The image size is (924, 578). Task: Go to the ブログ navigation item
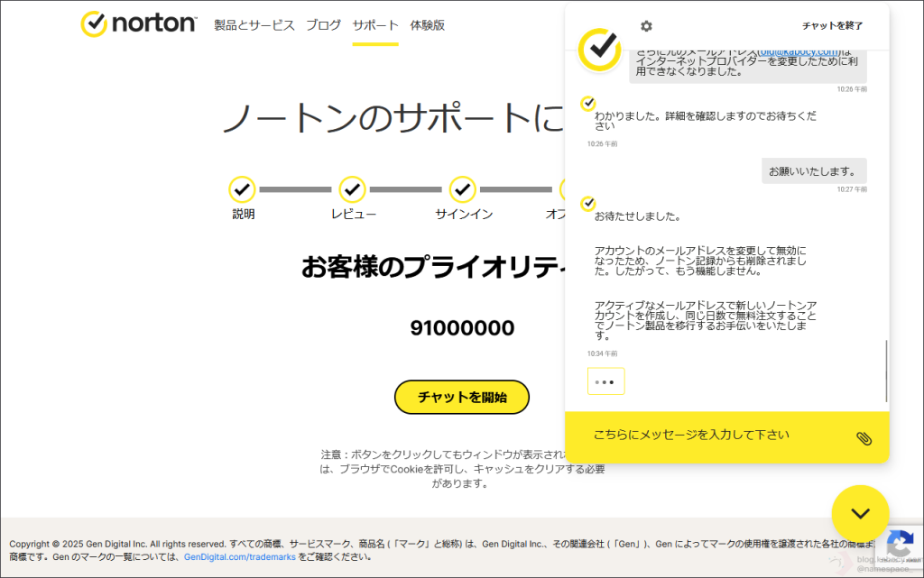tap(323, 25)
